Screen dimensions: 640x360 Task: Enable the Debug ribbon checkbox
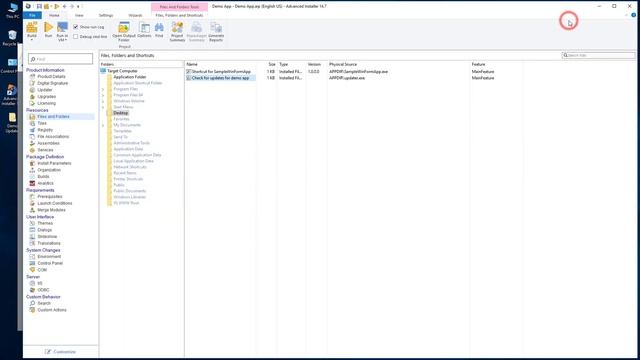[x=76, y=37]
